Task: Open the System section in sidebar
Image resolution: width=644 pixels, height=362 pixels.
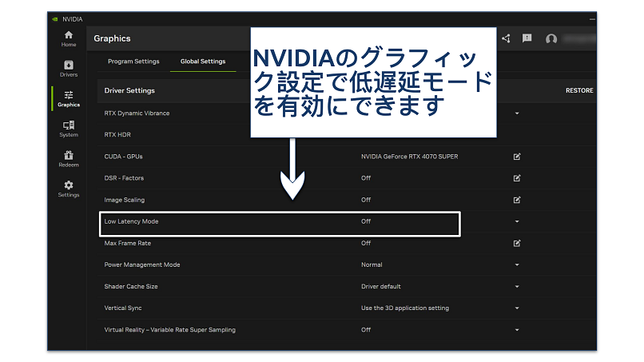Action: [69, 129]
